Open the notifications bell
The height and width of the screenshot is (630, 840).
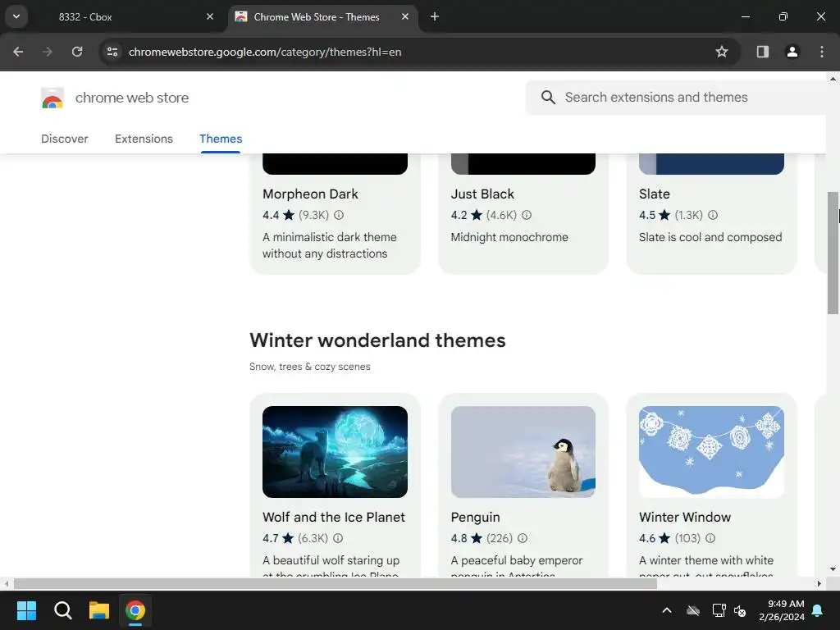(818, 610)
